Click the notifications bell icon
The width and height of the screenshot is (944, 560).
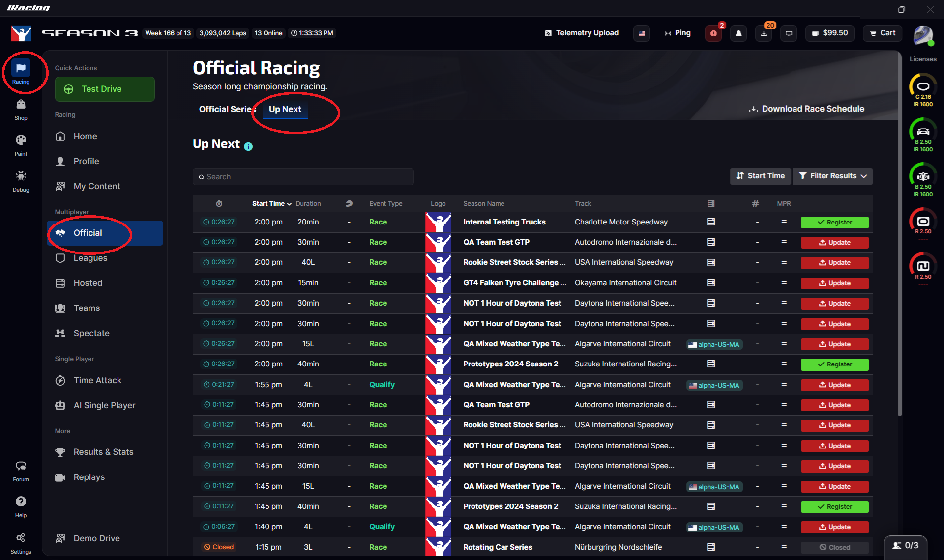[x=738, y=33]
